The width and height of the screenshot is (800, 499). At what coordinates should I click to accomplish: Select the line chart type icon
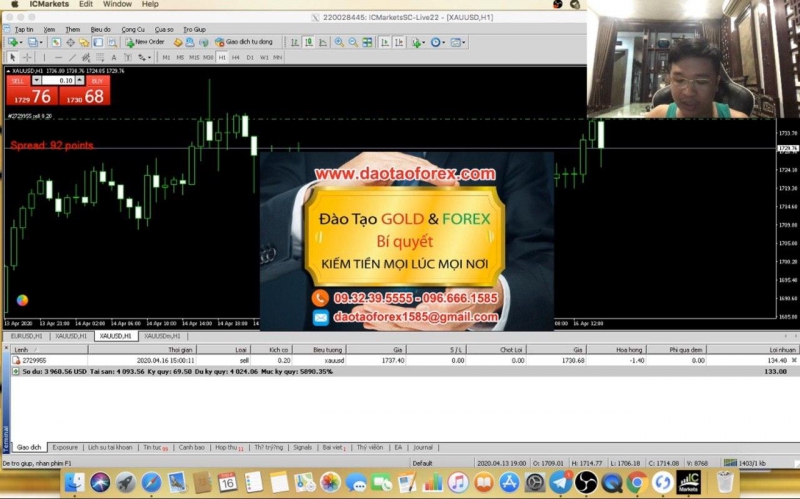tap(323, 42)
